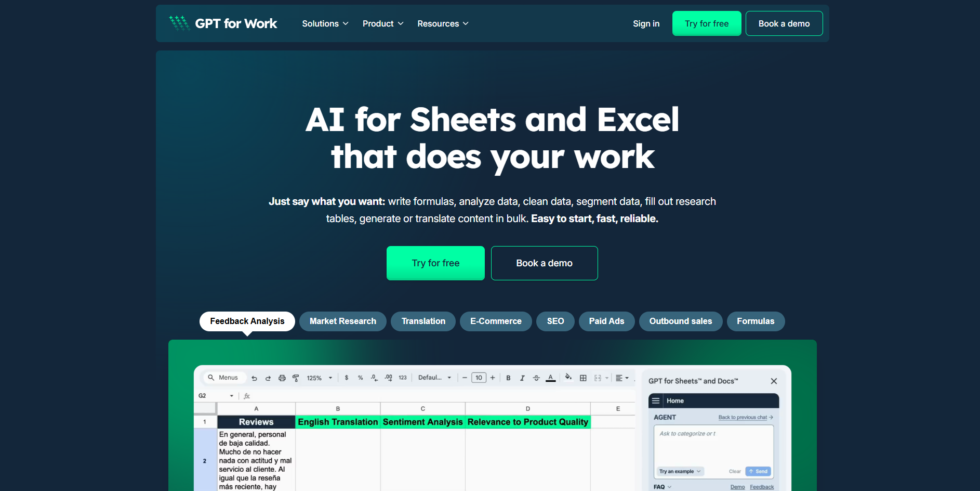Select the Paint format tool

pyautogui.click(x=295, y=378)
